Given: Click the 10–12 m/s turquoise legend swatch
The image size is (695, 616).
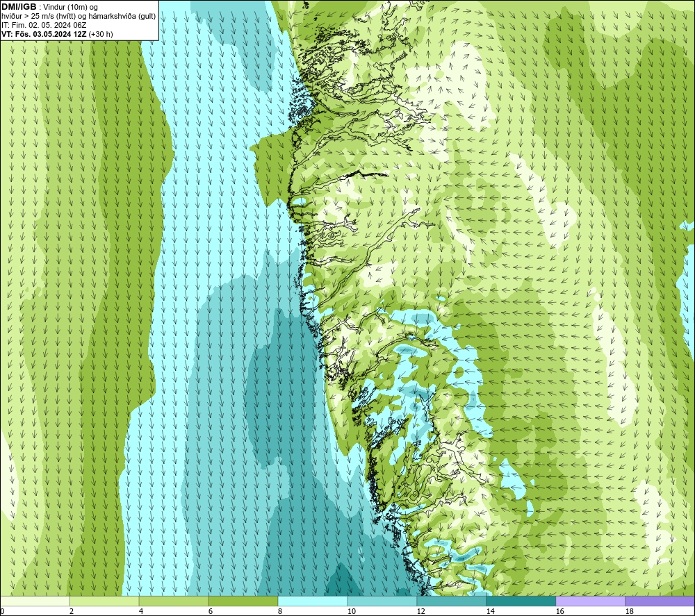Looking at the screenshot, I should pos(382,601).
